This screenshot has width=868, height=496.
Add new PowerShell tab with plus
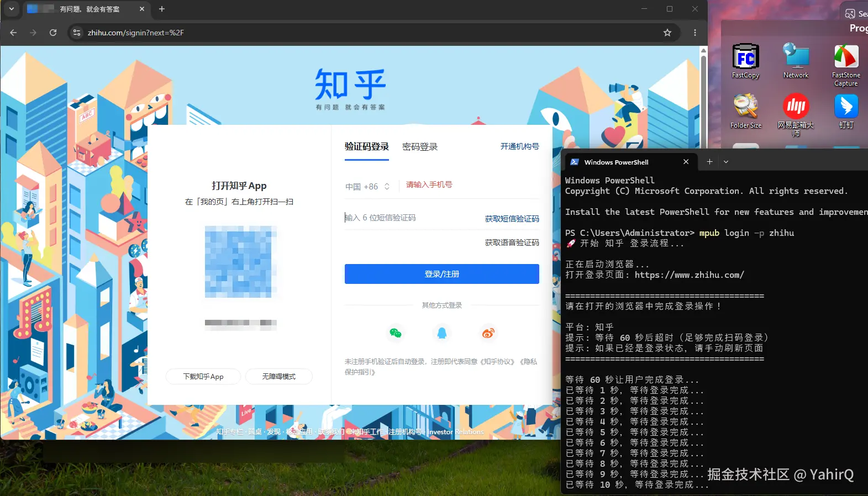coord(710,162)
